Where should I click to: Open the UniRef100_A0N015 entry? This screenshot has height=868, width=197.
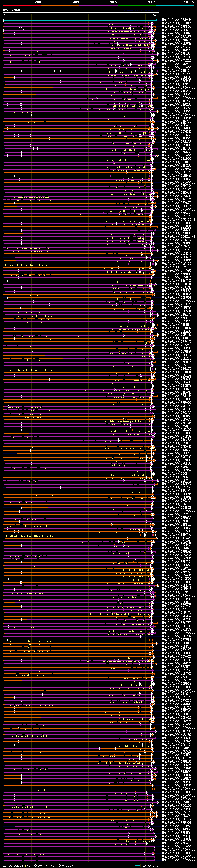177,64
